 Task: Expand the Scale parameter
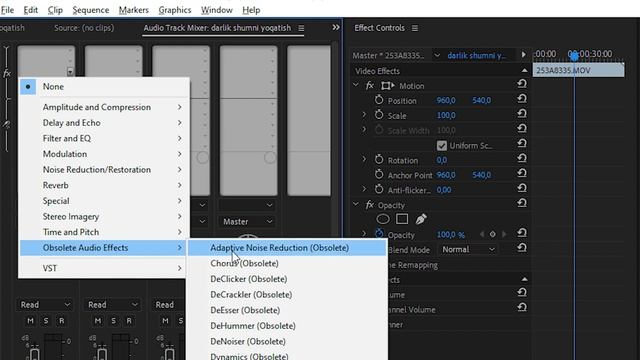click(364, 115)
